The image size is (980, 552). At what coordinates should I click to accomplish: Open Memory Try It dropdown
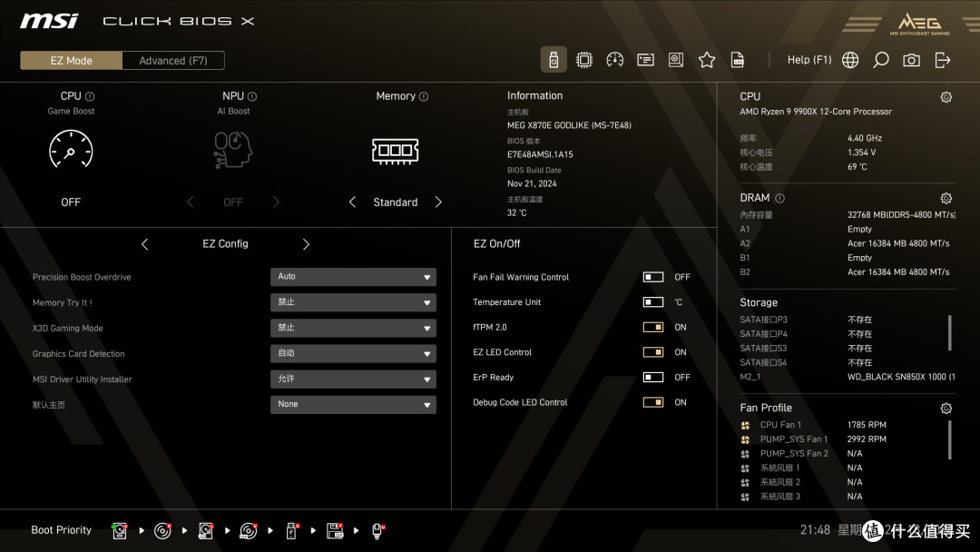[353, 302]
